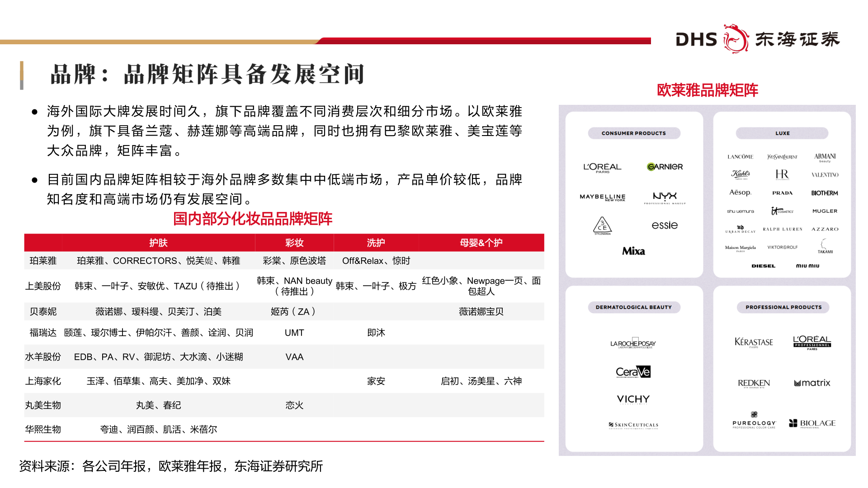Click the 彩妆 column header

point(294,243)
